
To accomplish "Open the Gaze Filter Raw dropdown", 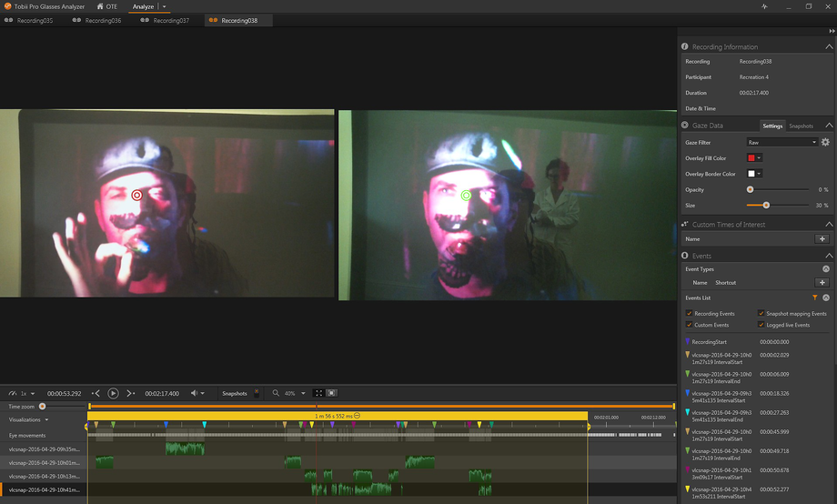I will click(782, 142).
